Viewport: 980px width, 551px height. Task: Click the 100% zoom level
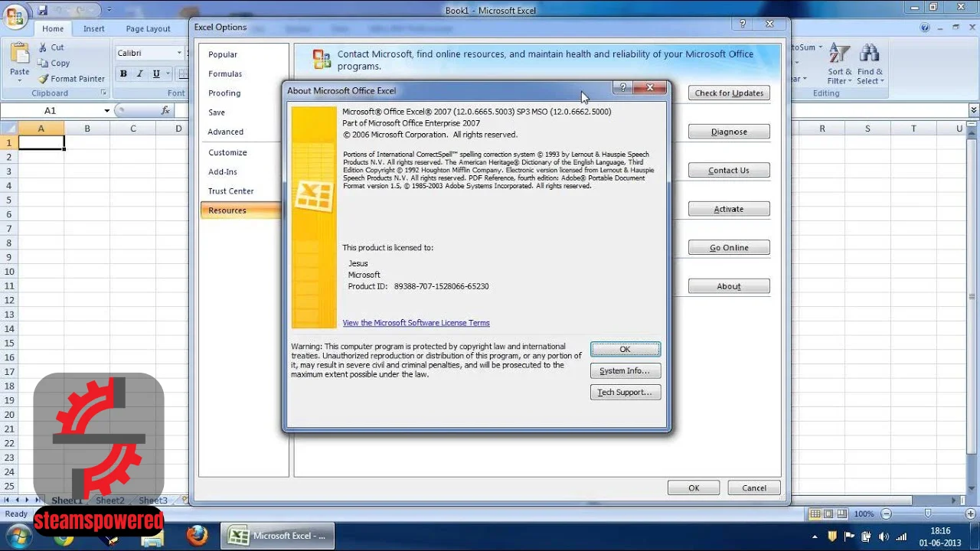click(x=864, y=514)
